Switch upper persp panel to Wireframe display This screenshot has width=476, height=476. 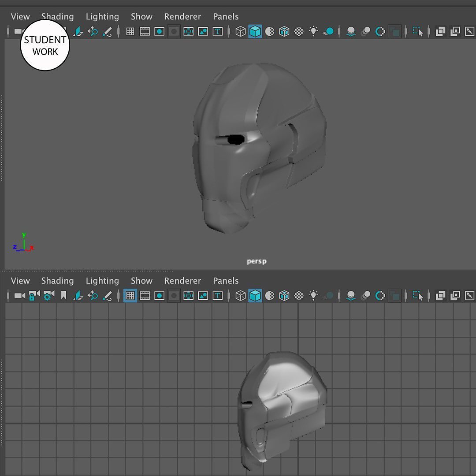pos(241,32)
